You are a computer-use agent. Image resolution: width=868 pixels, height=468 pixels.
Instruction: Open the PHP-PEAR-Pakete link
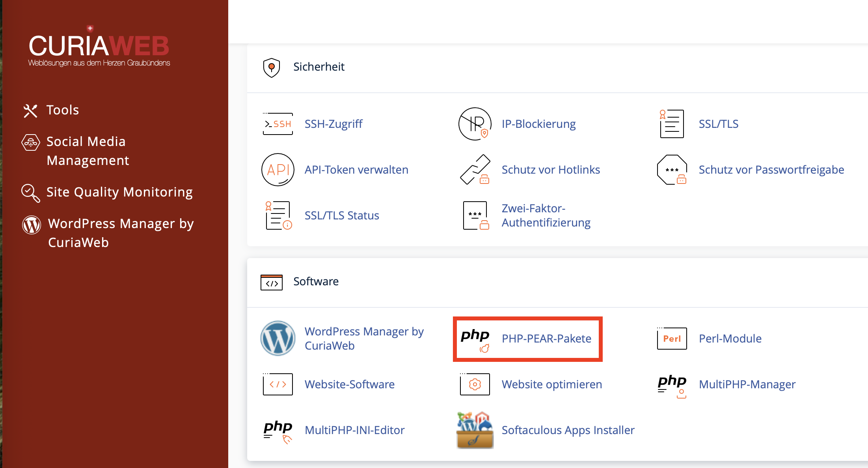coord(546,339)
